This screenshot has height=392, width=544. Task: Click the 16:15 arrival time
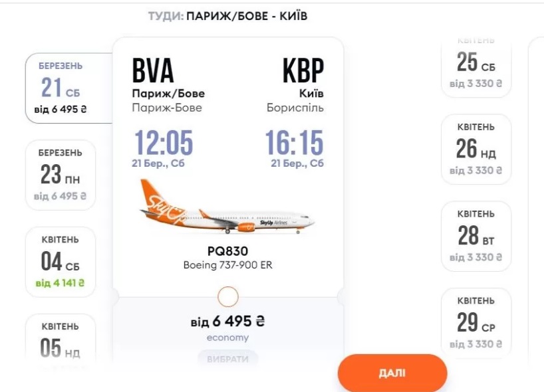294,143
